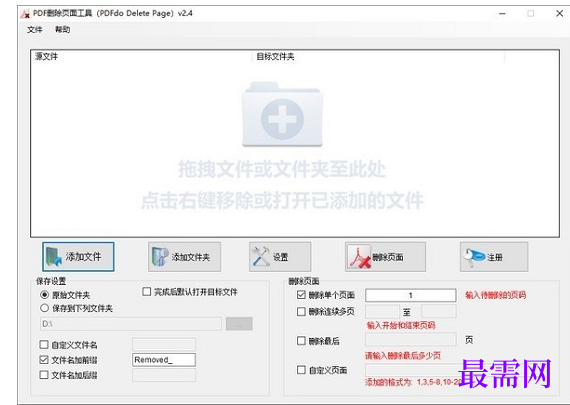Click the 添加文件夹 folder button

pyautogui.click(x=184, y=257)
